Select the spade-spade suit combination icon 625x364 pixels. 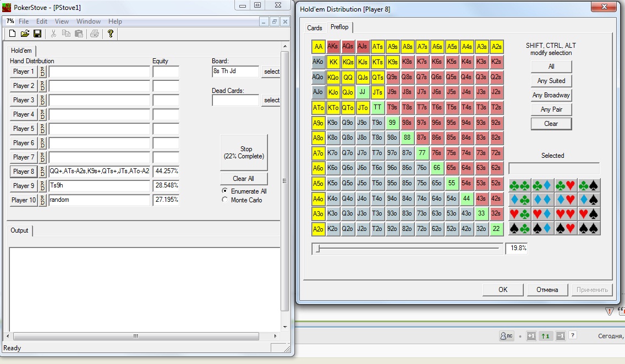point(589,229)
